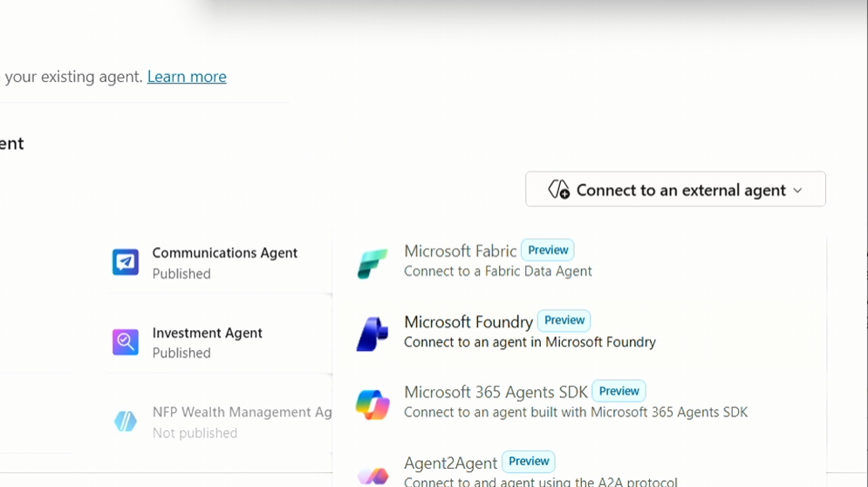Select the Communications Agent title
Image resolution: width=868 pixels, height=487 pixels.
point(225,253)
